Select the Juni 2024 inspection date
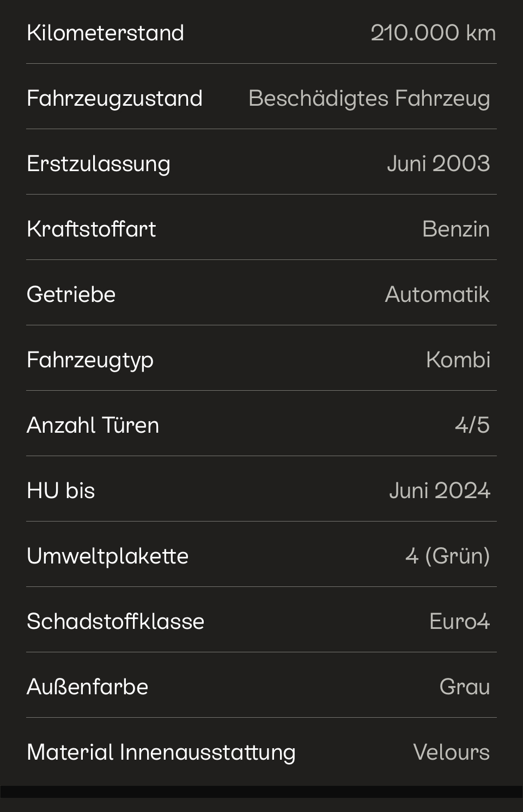 439,491
